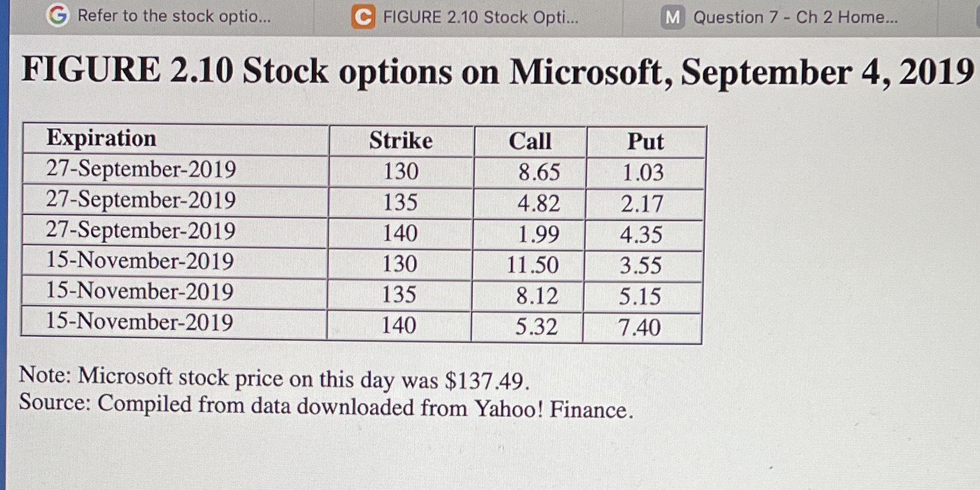This screenshot has width=980, height=490.
Task: Click the last 15-November-2019 row
Action: tap(361, 324)
